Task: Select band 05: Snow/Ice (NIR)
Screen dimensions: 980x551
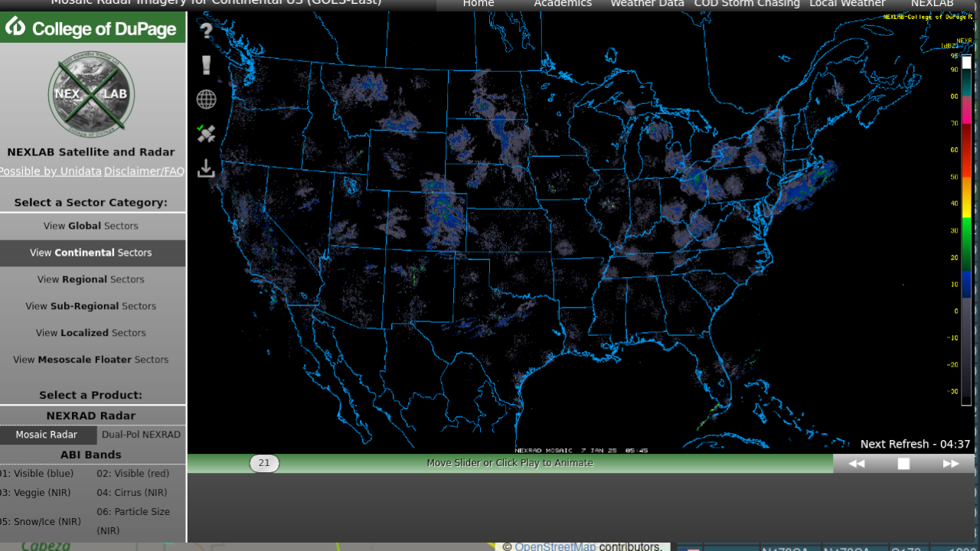Action: 40,522
